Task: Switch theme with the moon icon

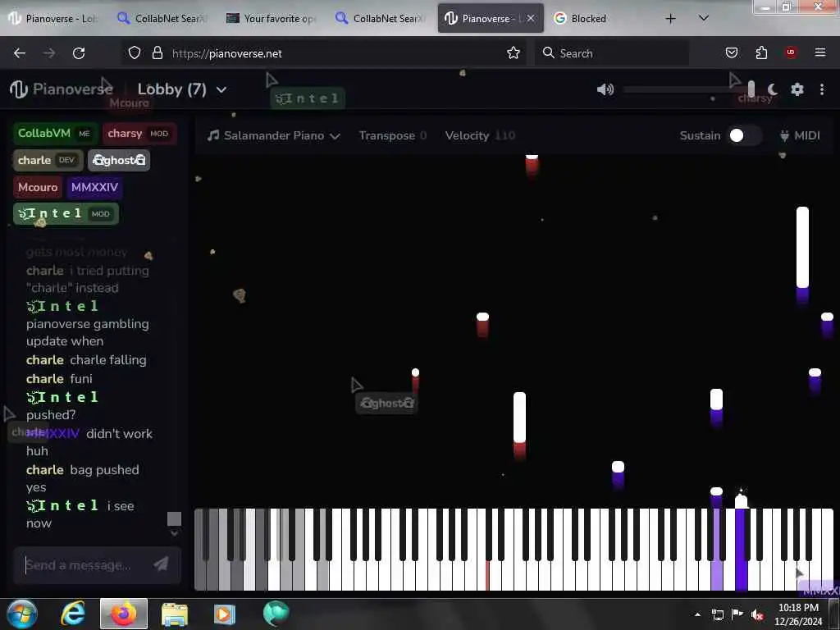Action: tap(773, 89)
